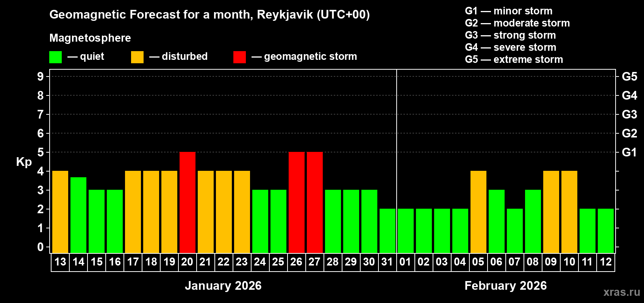
Task: Click the Kp axis label
Action: pos(24,162)
